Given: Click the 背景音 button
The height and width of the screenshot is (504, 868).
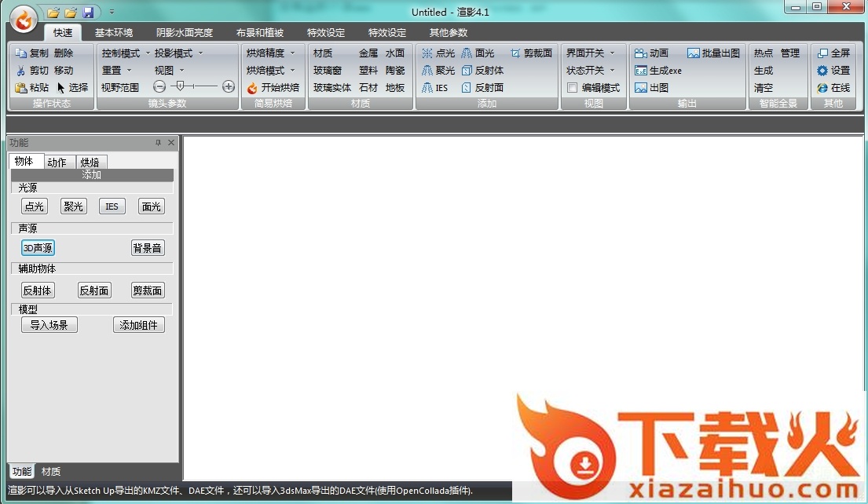Looking at the screenshot, I should tap(147, 248).
